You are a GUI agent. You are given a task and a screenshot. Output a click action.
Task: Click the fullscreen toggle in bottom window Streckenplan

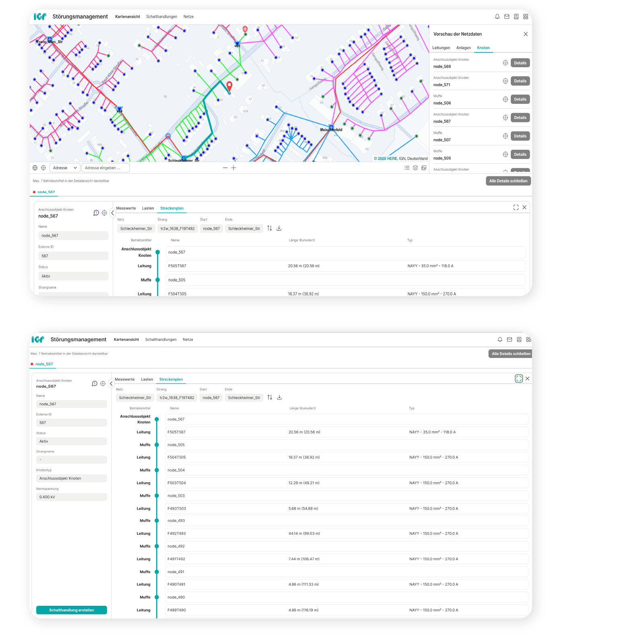[519, 378]
